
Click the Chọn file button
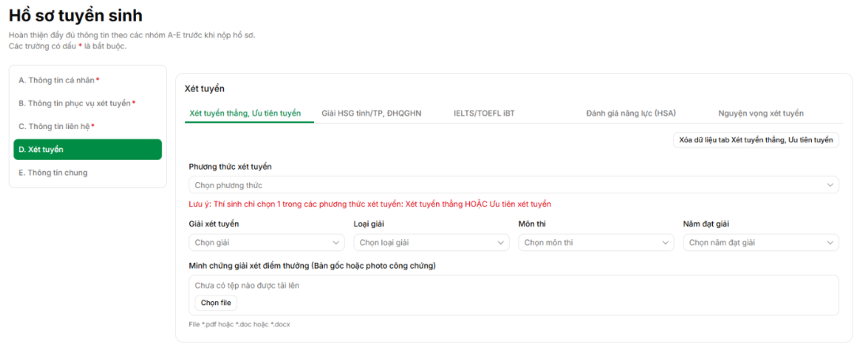(x=216, y=303)
